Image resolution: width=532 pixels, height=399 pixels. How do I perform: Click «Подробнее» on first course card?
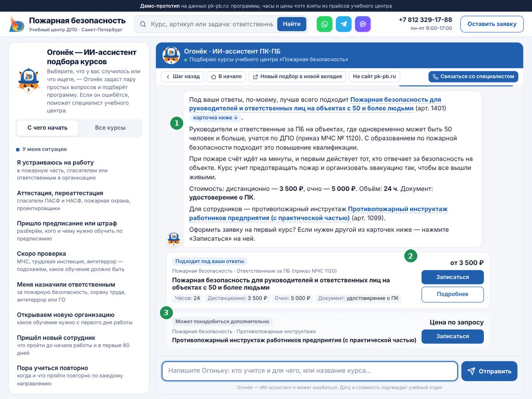[x=452, y=294]
